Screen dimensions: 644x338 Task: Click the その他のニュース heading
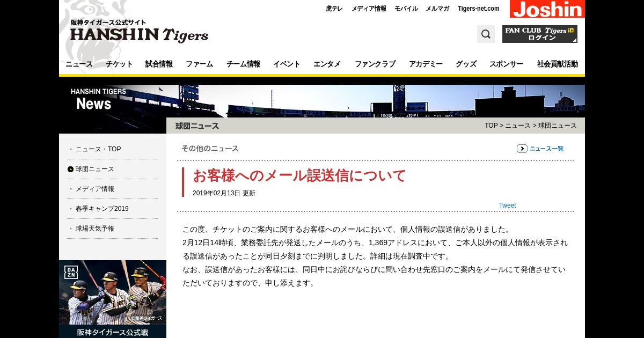pyautogui.click(x=210, y=149)
